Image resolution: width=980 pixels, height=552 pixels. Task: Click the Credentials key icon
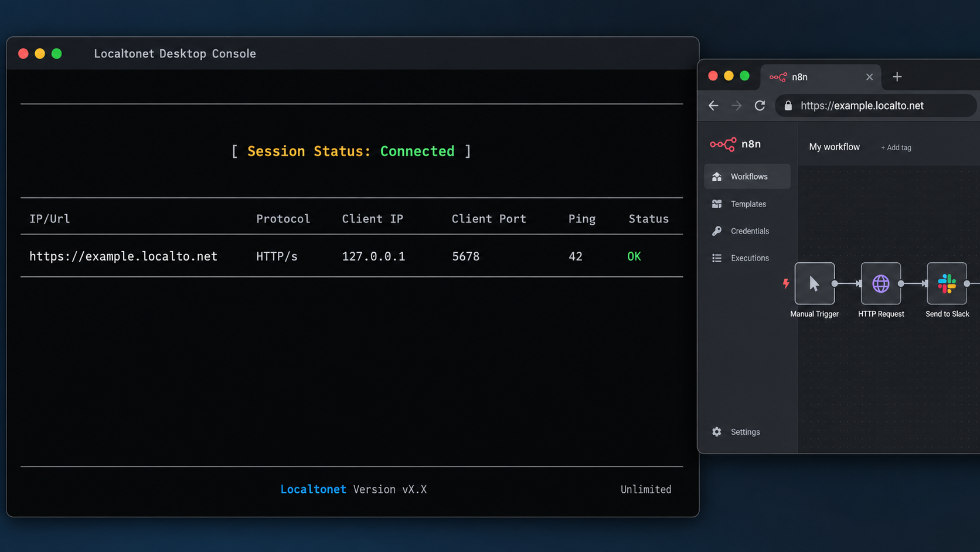coord(717,231)
